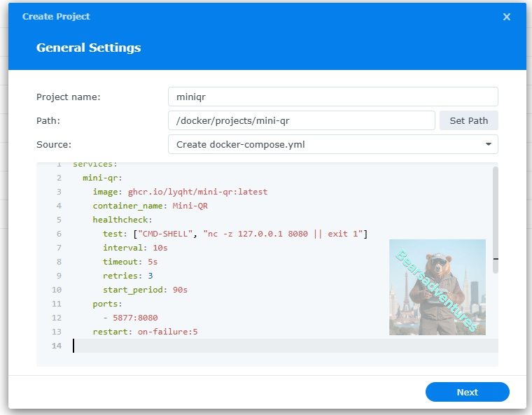
Task: Click the Set Path button
Action: (x=468, y=120)
